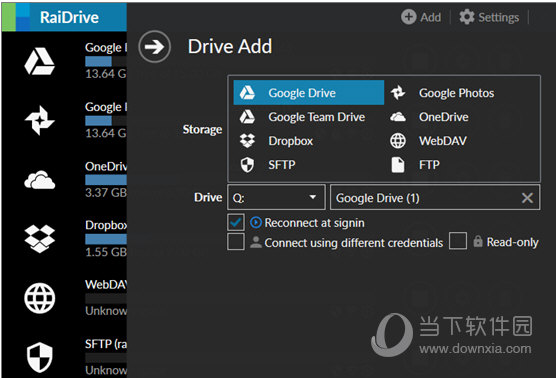Click the user icon beside credentials option
Screen dimensions: 556x378
pyautogui.click(x=256, y=242)
